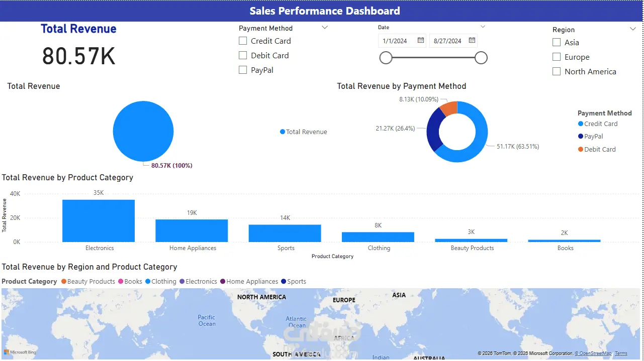Screen dimensions: 644x361
Task: Open the Region slicer dropdown chevron
Action: 633,29
